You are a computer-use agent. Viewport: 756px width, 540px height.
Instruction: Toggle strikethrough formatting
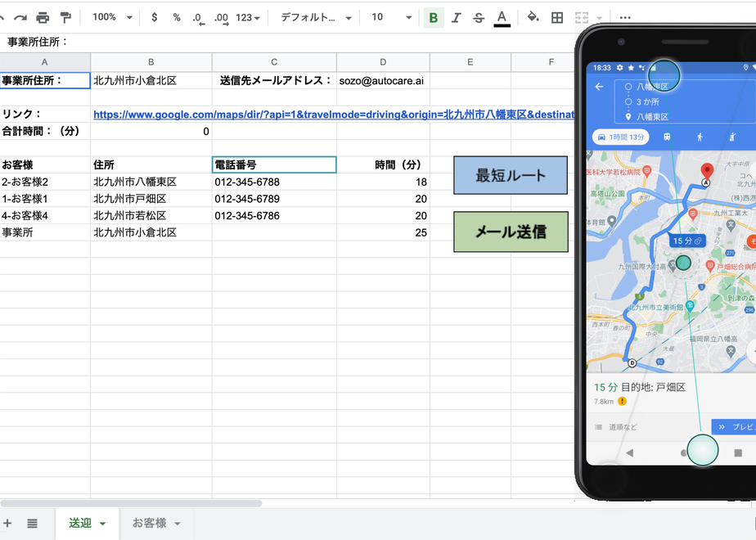479,18
